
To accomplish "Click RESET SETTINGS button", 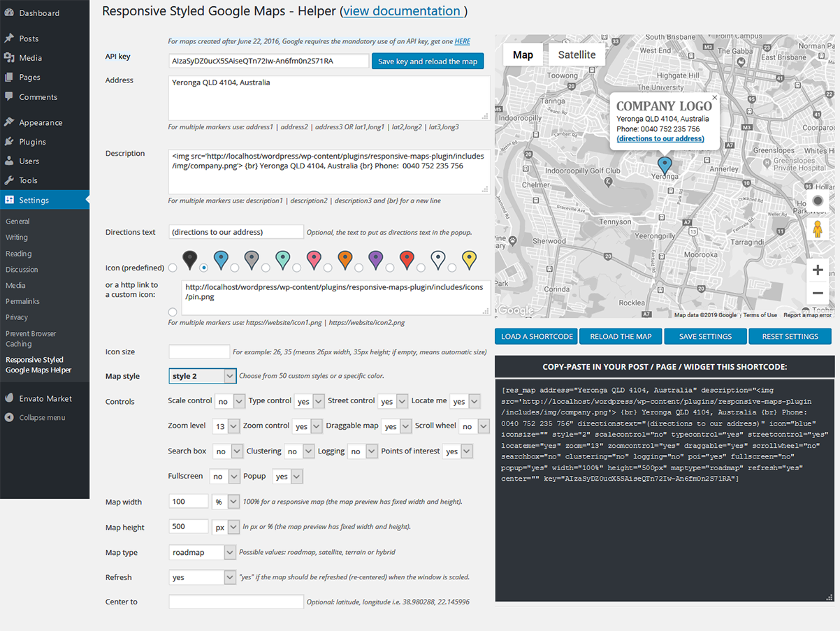I will click(x=790, y=336).
